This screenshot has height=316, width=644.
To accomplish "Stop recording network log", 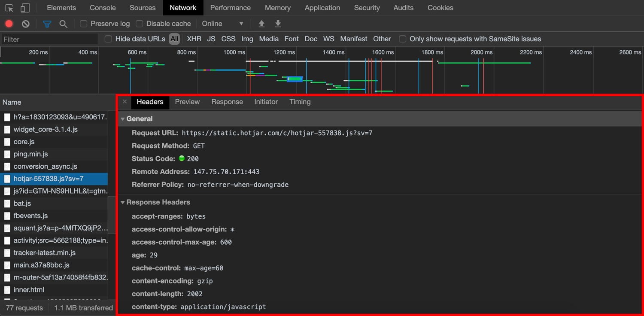I will pyautogui.click(x=9, y=24).
